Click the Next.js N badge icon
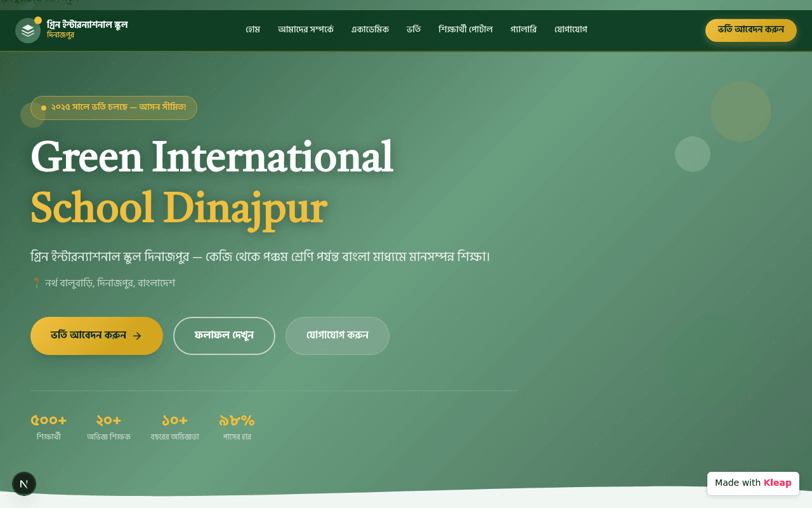 coord(24,484)
